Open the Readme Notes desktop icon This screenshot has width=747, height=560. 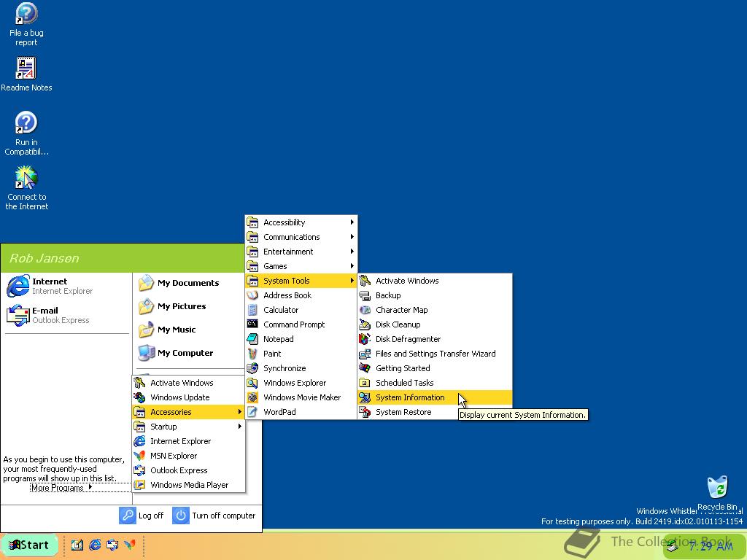click(x=26, y=74)
